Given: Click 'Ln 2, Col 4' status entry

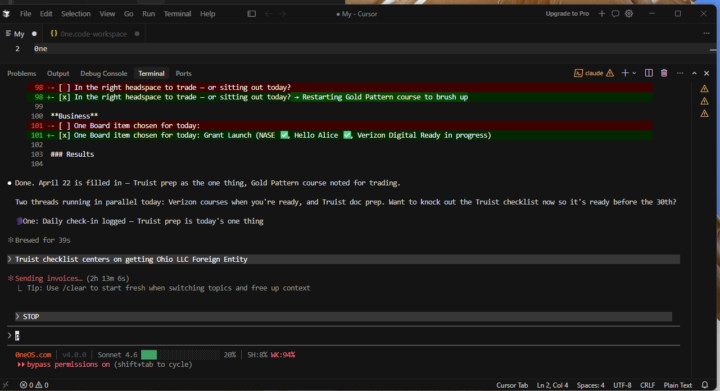Looking at the screenshot, I should (x=552, y=385).
